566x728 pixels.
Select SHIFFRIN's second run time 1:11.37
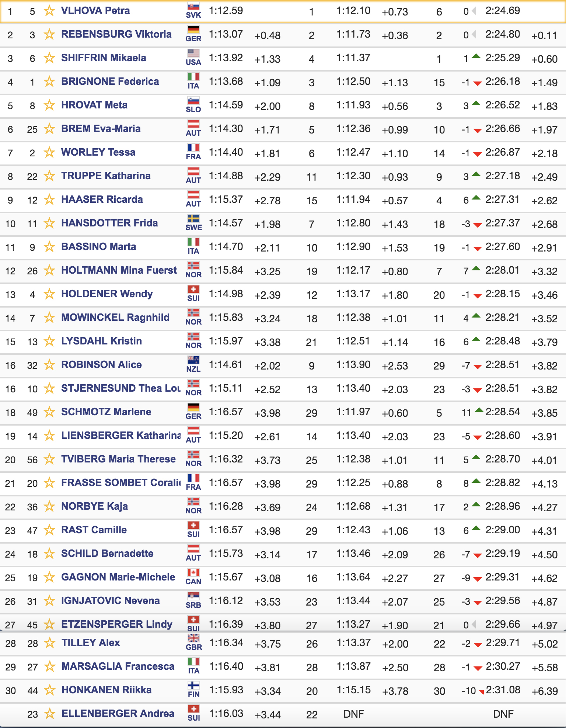click(x=353, y=58)
